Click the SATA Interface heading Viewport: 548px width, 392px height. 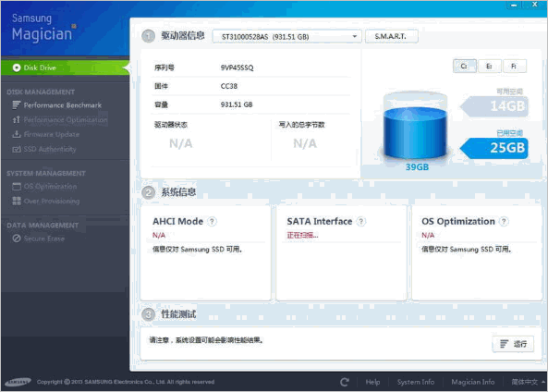pos(320,222)
